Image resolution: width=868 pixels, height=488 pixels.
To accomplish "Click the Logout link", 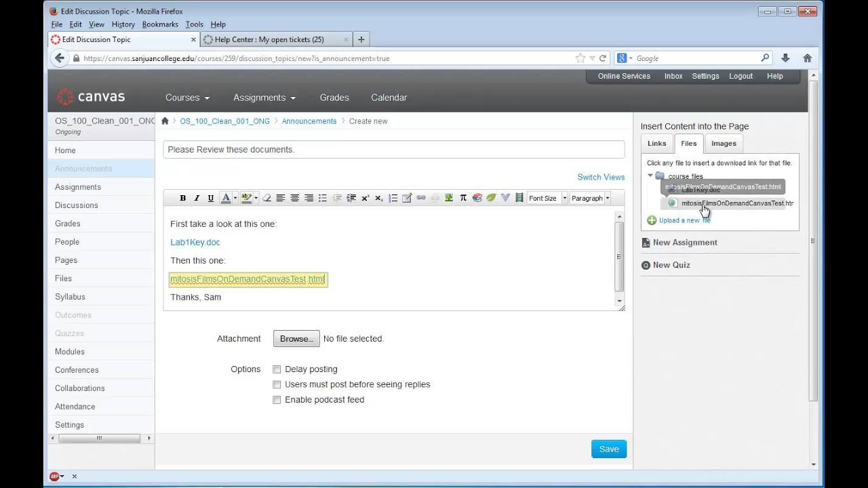I will pyautogui.click(x=741, y=76).
